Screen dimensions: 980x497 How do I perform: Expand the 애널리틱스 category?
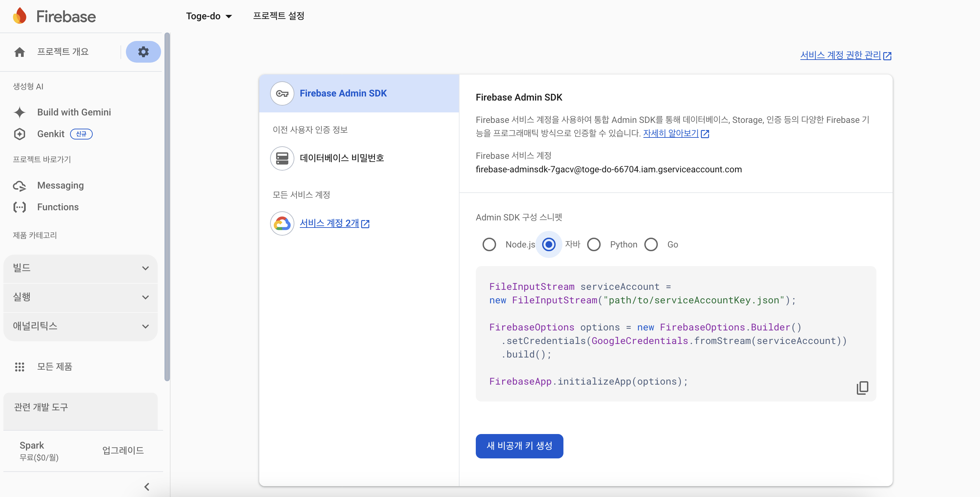pos(80,326)
